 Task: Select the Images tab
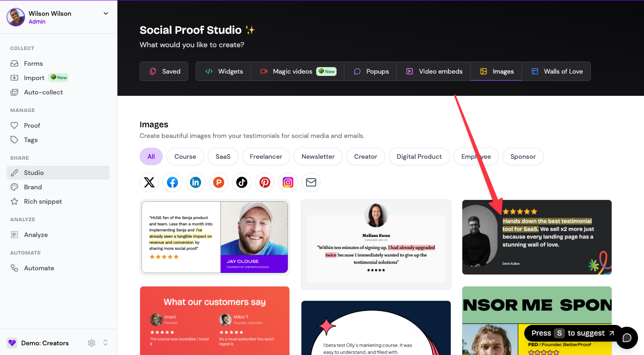pos(497,71)
